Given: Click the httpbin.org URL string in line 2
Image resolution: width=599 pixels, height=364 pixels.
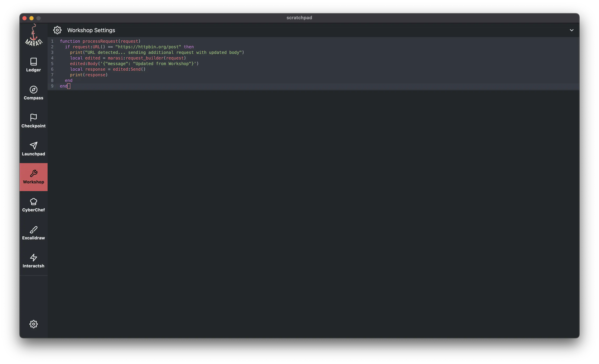Looking at the screenshot, I should (148, 47).
